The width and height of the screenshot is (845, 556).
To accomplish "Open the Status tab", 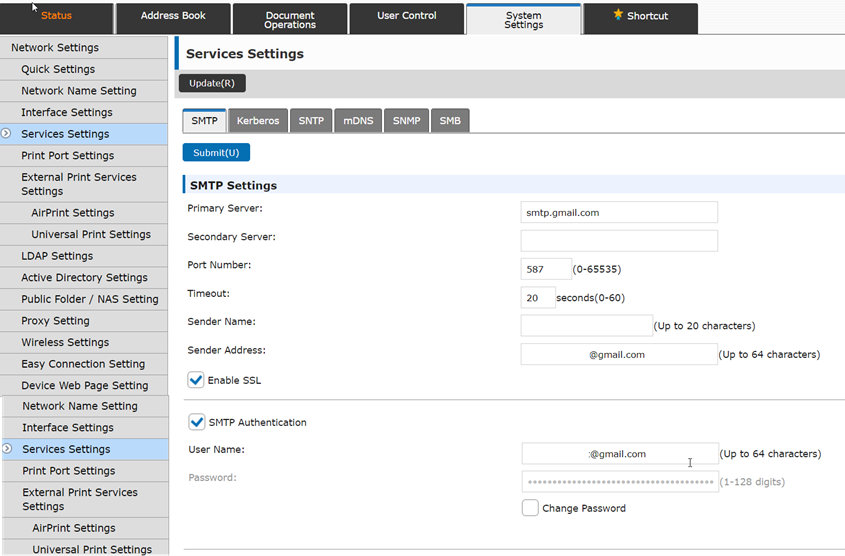I will (57, 19).
